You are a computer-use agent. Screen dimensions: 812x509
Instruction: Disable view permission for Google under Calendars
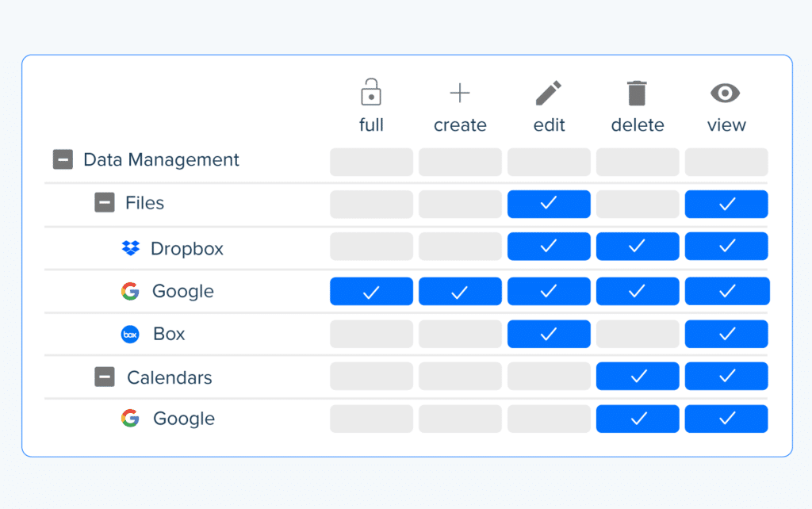(726, 419)
